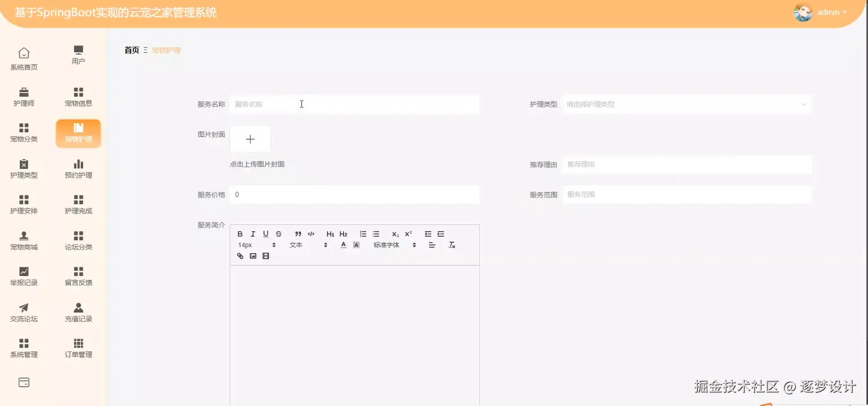This screenshot has width=868, height=406.
Task: Open the text alignment dropdown
Action: point(432,245)
